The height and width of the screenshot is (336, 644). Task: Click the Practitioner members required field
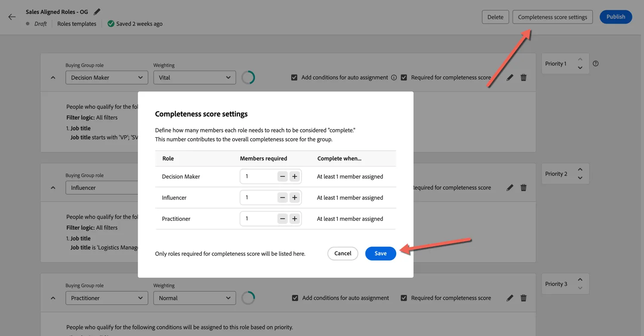[271, 219]
